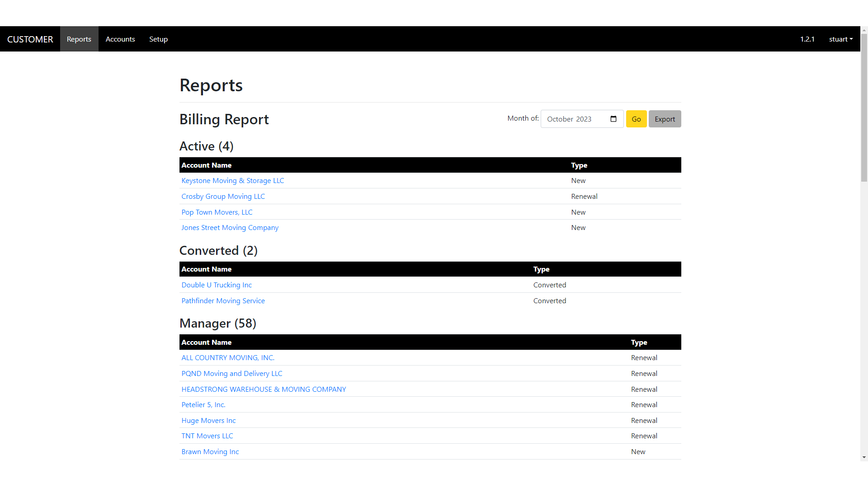Open Brawn Moving Inc account
Screen dimensions: 868x488
click(210, 451)
